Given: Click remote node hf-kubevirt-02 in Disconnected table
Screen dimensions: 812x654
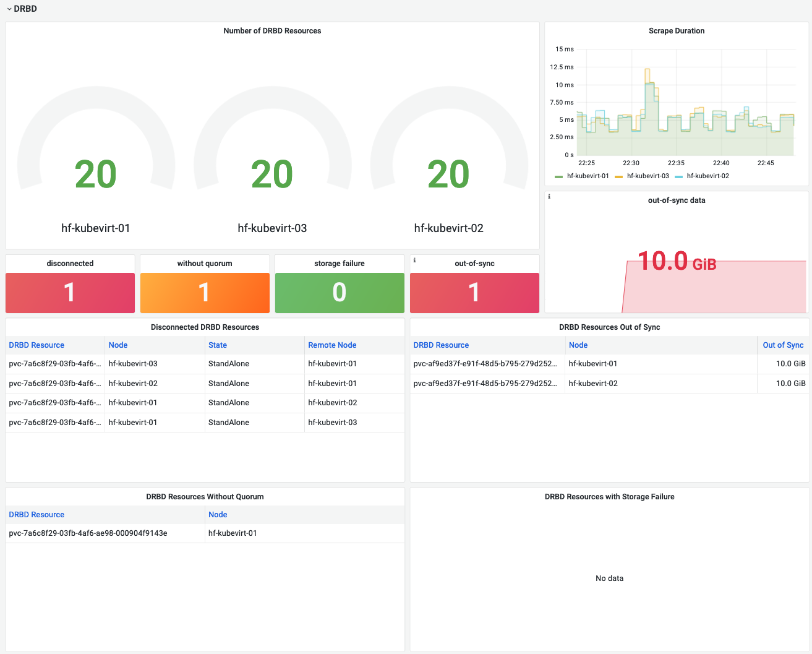Looking at the screenshot, I should pos(333,403).
